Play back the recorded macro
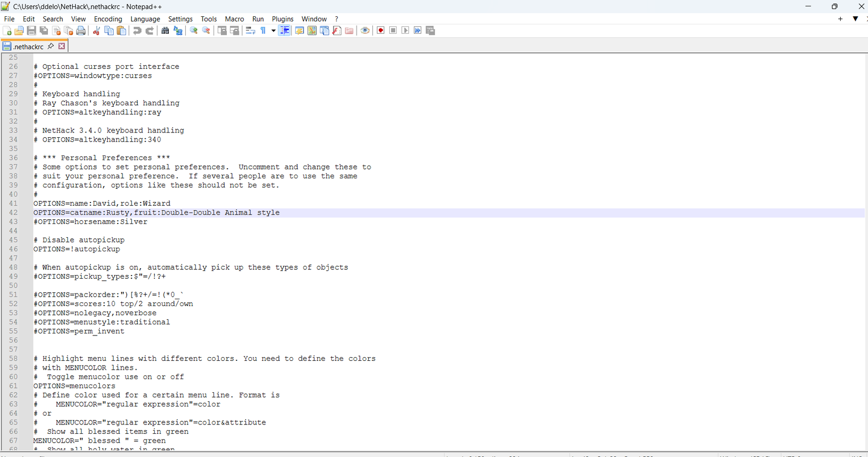Viewport: 868px width, 457px height. pyautogui.click(x=405, y=31)
